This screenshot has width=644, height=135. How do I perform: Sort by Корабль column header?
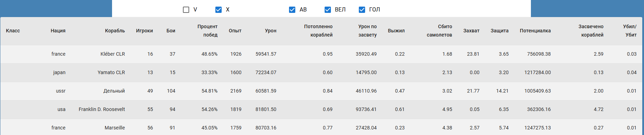115,31
